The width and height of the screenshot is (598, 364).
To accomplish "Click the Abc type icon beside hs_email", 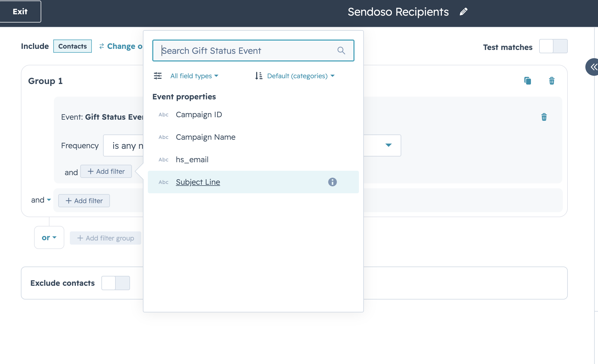I will coord(164,160).
